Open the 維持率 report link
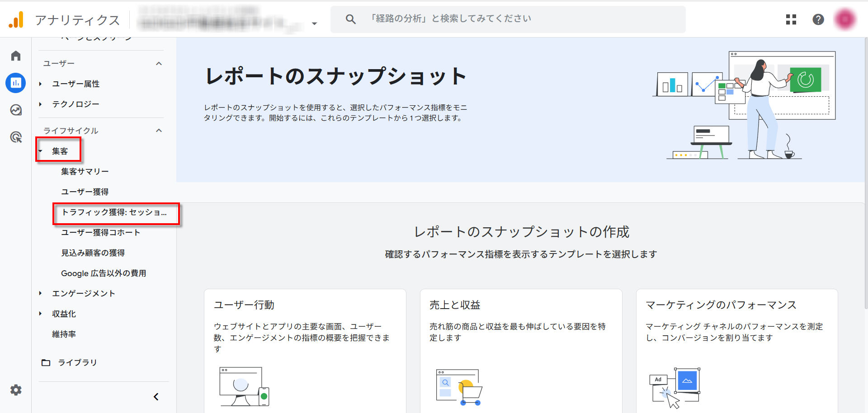This screenshot has width=868, height=413. click(64, 334)
